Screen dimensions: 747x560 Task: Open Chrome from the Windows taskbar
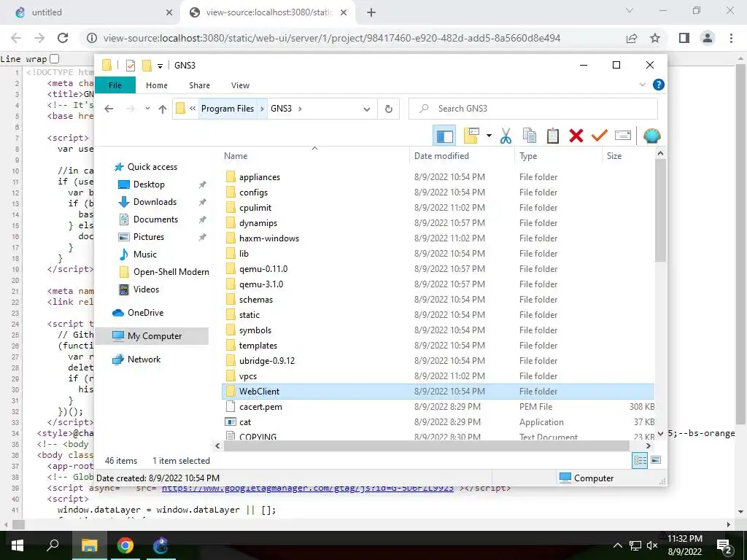[x=125, y=545]
